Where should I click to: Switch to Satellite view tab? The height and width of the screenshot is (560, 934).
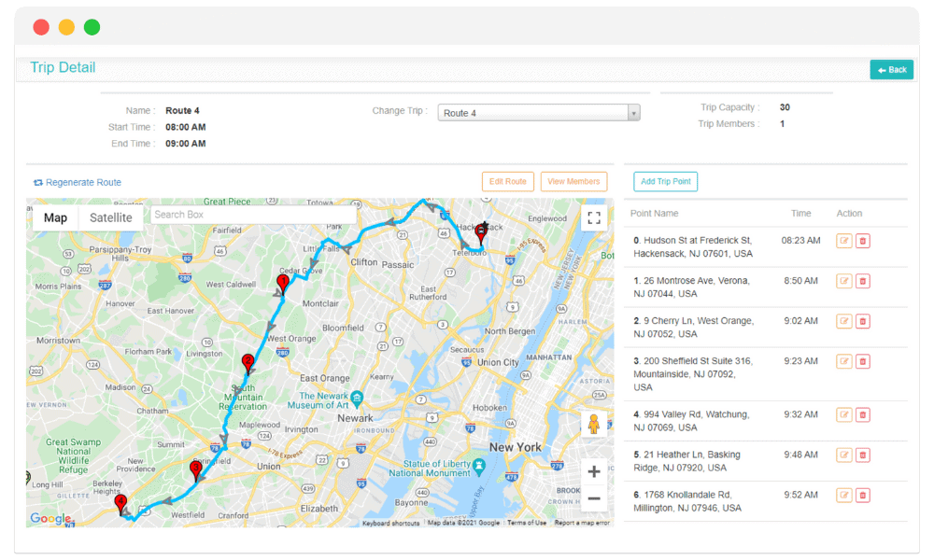111,217
